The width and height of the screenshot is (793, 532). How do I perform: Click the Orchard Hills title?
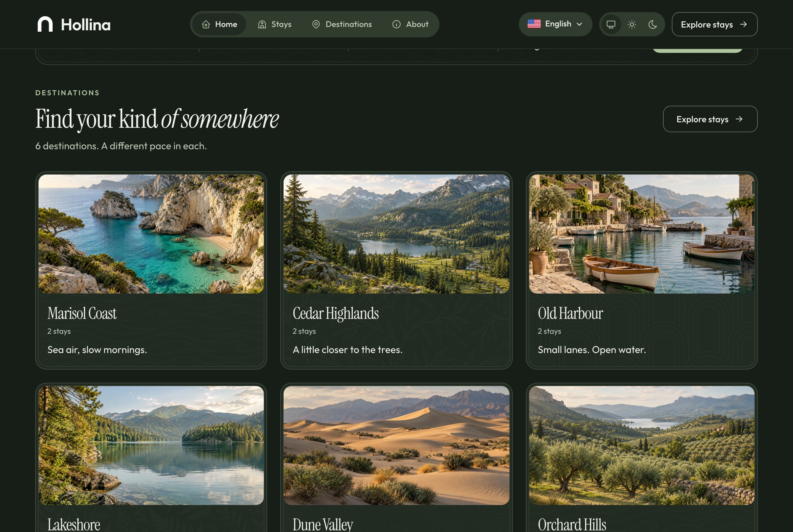point(572,524)
